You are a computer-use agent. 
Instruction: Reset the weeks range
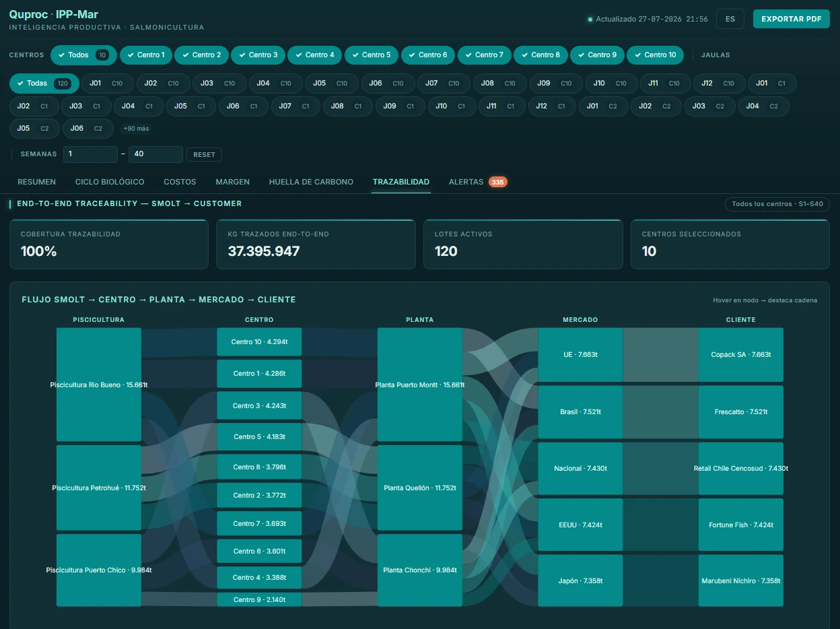coord(204,155)
